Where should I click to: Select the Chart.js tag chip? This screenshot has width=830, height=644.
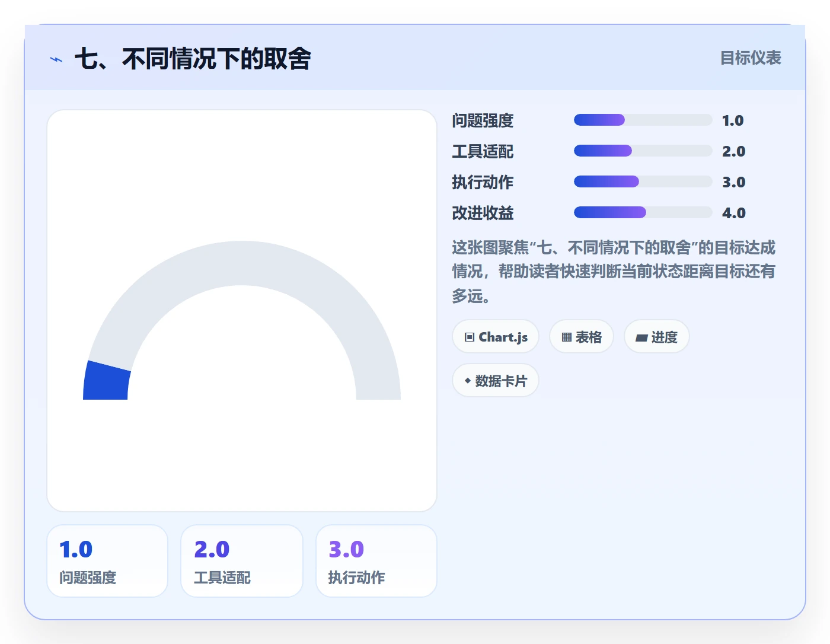point(496,337)
